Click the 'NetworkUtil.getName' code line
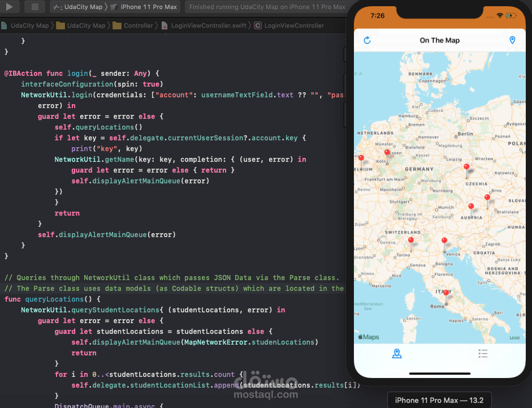This screenshot has height=408, width=532. coord(180,160)
